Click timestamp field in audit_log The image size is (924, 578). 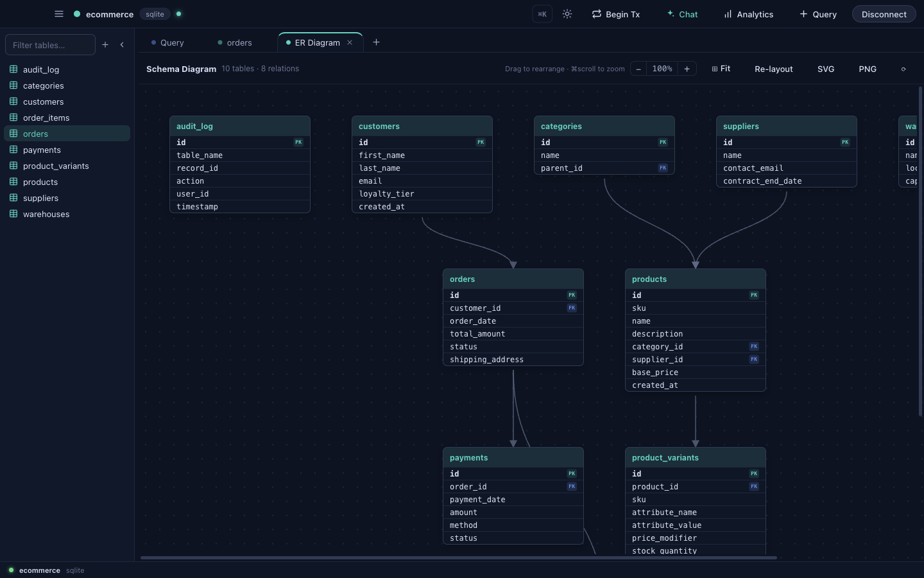tap(240, 207)
